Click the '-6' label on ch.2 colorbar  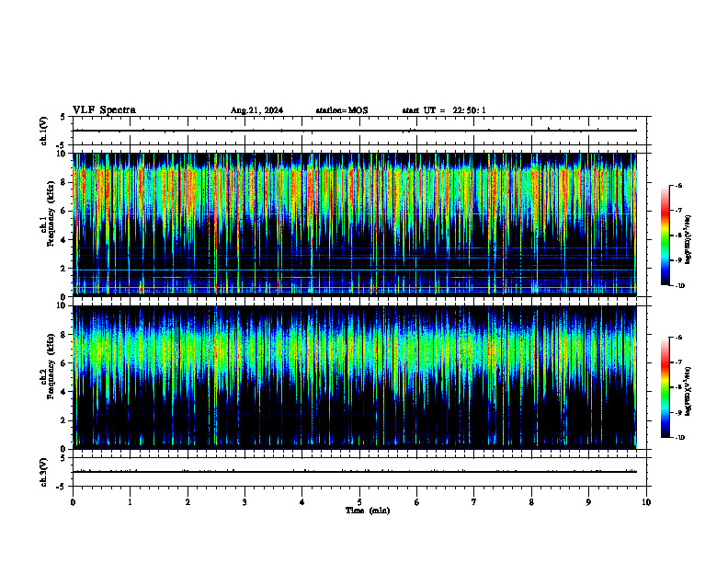point(678,338)
